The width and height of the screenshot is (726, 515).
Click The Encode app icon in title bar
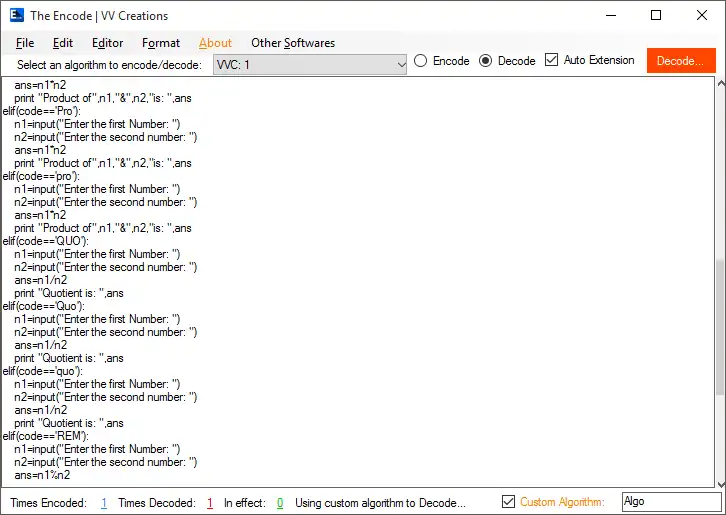coord(17,15)
